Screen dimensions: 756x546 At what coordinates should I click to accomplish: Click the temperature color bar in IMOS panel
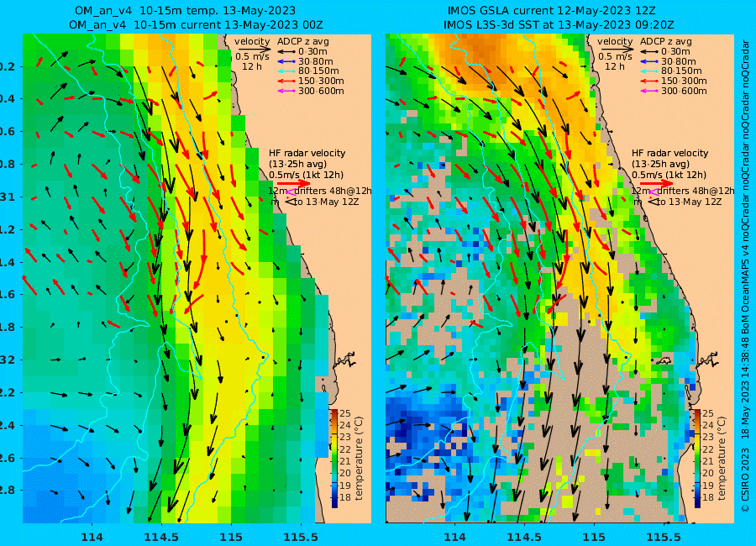(698, 458)
